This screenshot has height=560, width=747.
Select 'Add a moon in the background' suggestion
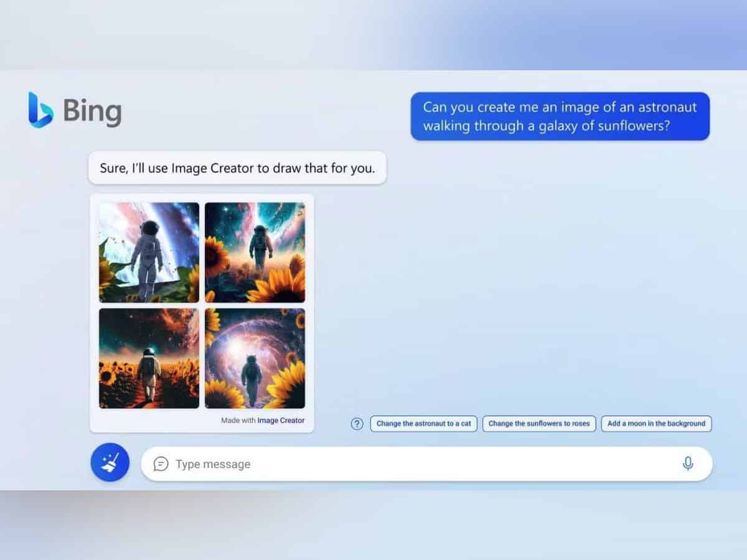656,424
